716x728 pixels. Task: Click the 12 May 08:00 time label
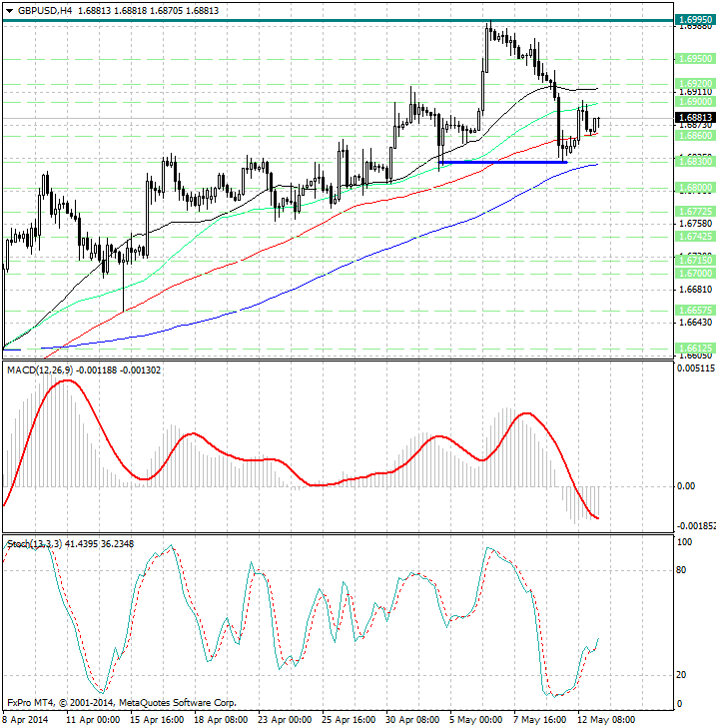pos(606,720)
